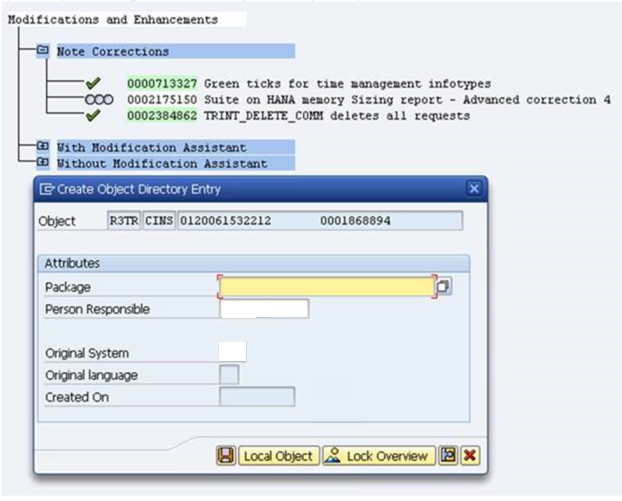The height and width of the screenshot is (501, 622).
Task: Cancel with the red X button
Action: [470, 455]
